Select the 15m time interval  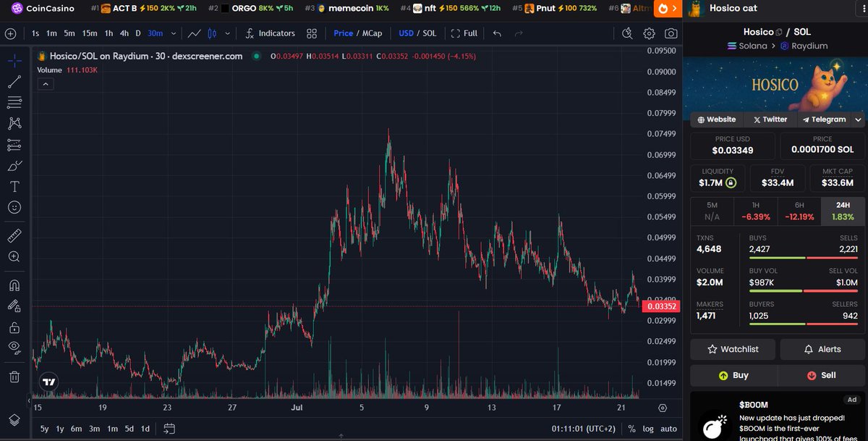(90, 33)
